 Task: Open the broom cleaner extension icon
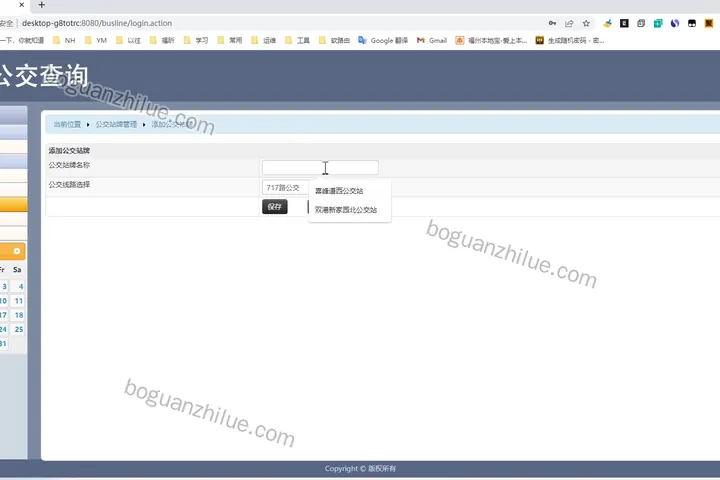point(608,23)
